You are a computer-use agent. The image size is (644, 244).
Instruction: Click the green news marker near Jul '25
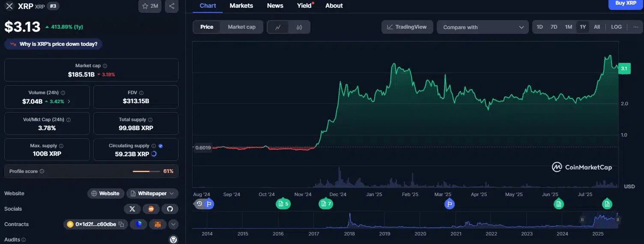click(607, 204)
